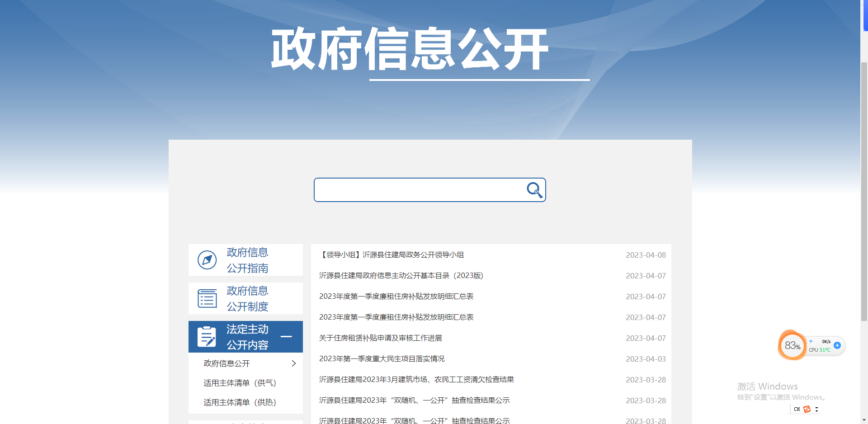Collapse the 法定主动公开内容 section with minus sign
This screenshot has height=424, width=868.
pos(286,337)
